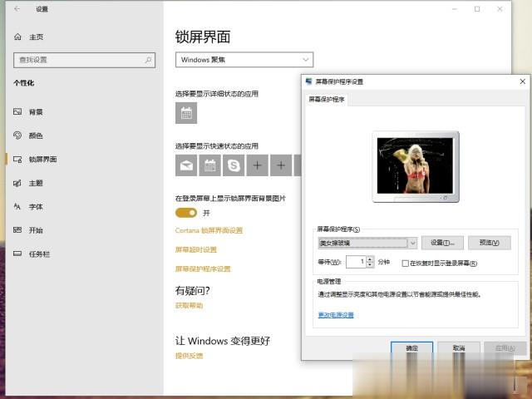Click the 个性化 section heading
The height and width of the screenshot is (399, 532).
pyautogui.click(x=24, y=83)
